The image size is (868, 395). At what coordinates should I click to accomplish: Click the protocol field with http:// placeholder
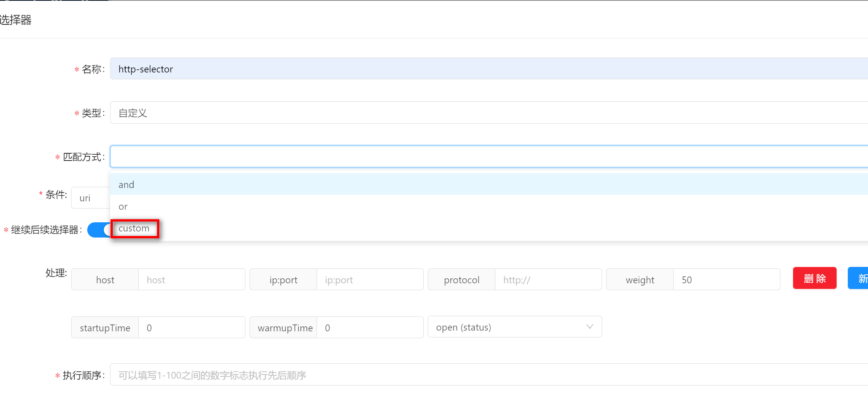point(548,280)
